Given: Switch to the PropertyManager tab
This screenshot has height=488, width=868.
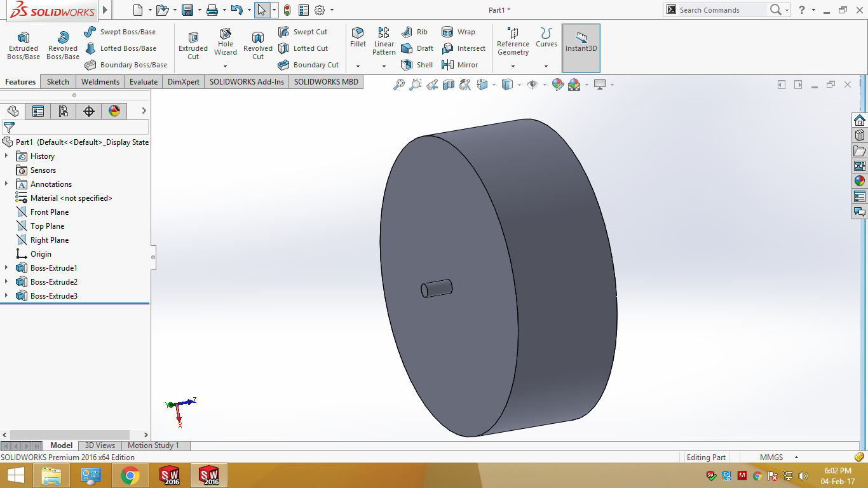Looking at the screenshot, I should tap(38, 111).
